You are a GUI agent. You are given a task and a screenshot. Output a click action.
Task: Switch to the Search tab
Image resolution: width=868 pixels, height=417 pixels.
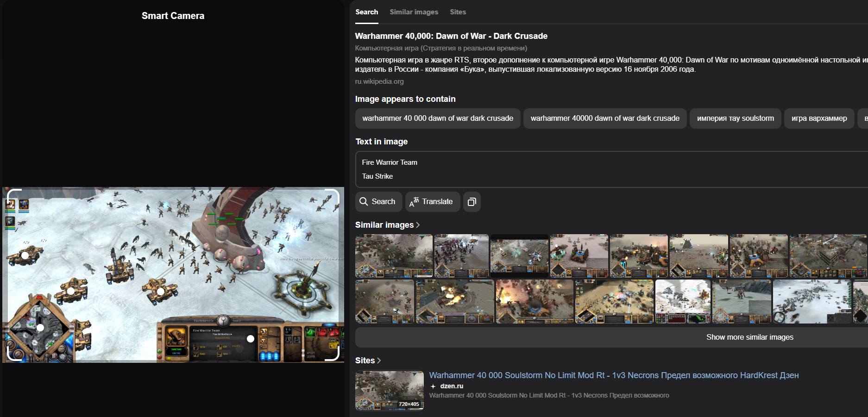click(x=367, y=12)
